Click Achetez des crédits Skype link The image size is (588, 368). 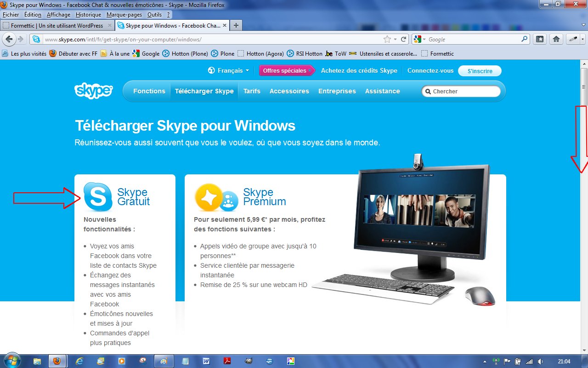tap(359, 70)
